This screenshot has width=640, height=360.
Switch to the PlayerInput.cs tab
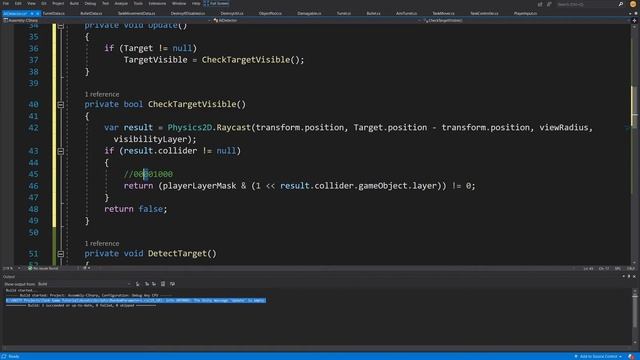pyautogui.click(x=525, y=13)
